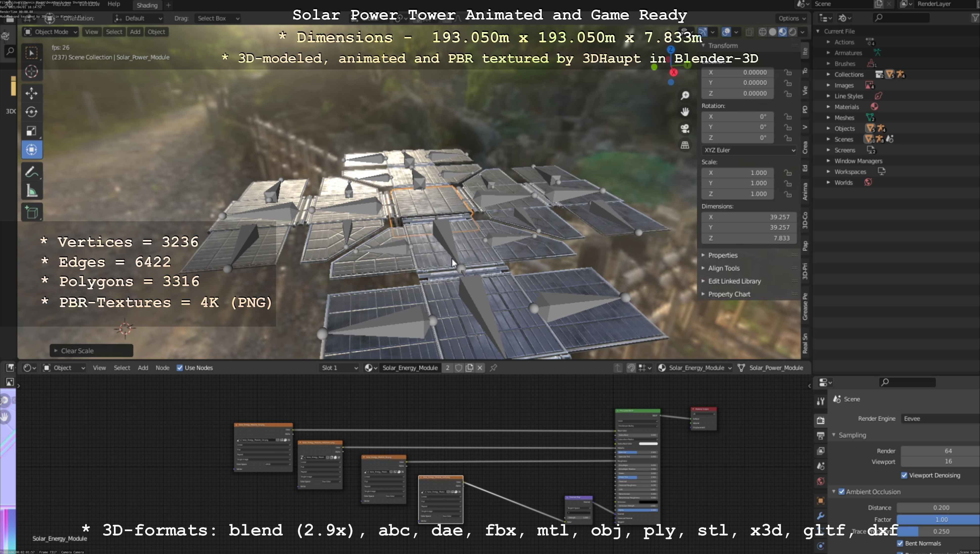Select the Scale tool icon
980x554 pixels.
pyautogui.click(x=32, y=131)
